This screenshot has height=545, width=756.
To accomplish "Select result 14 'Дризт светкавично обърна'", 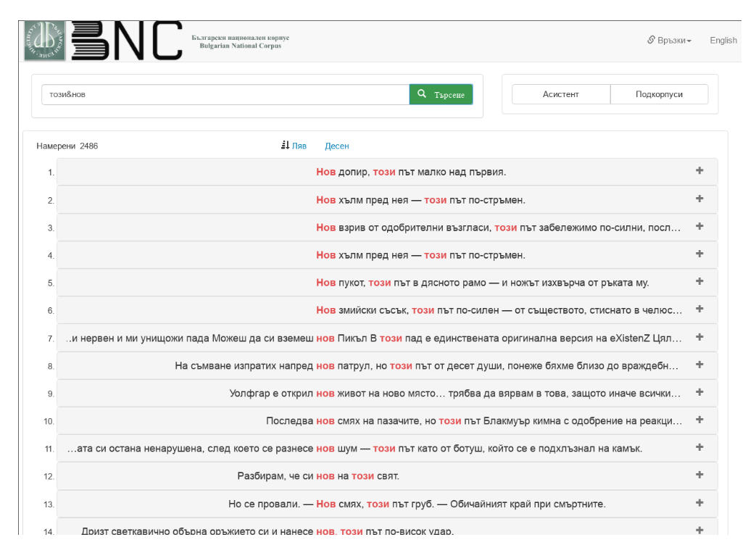I will (387, 527).
